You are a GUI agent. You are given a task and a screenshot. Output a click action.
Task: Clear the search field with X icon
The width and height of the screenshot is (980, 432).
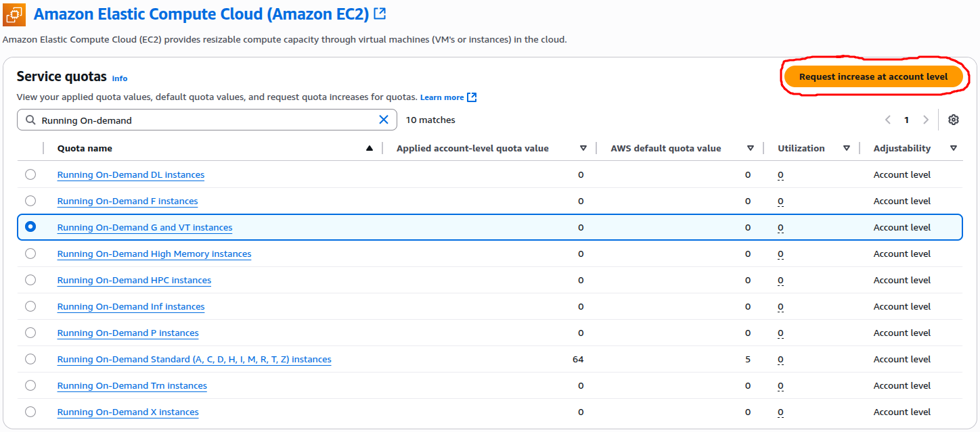(383, 120)
